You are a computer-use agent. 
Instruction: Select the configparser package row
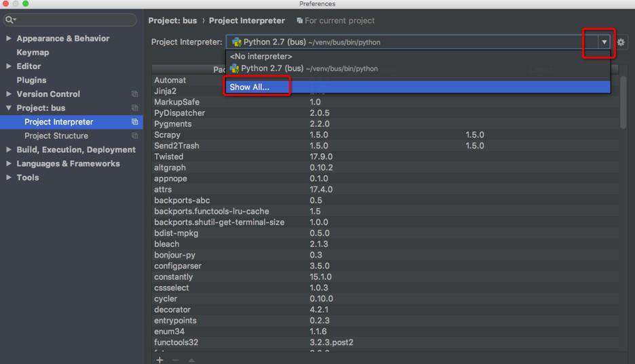coord(385,266)
